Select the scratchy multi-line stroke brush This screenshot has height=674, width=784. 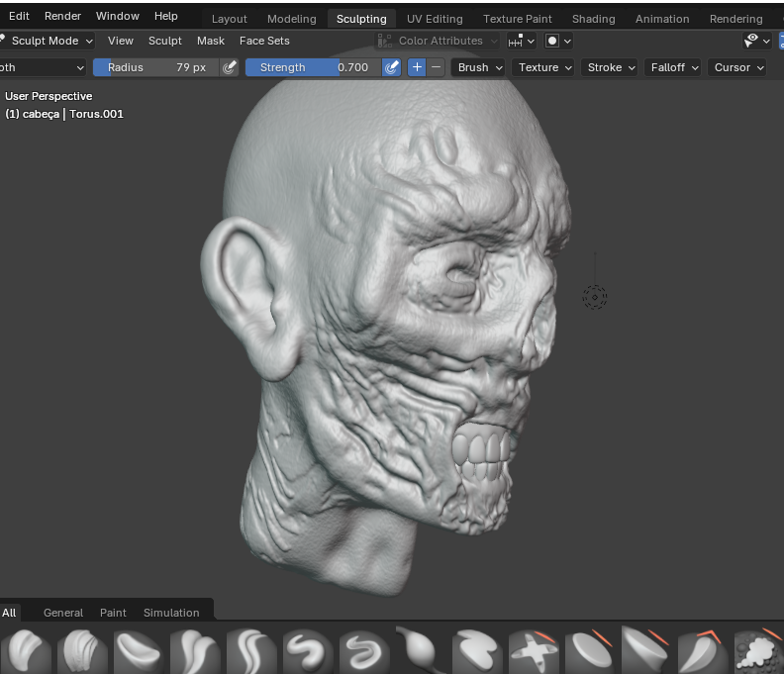[82, 650]
